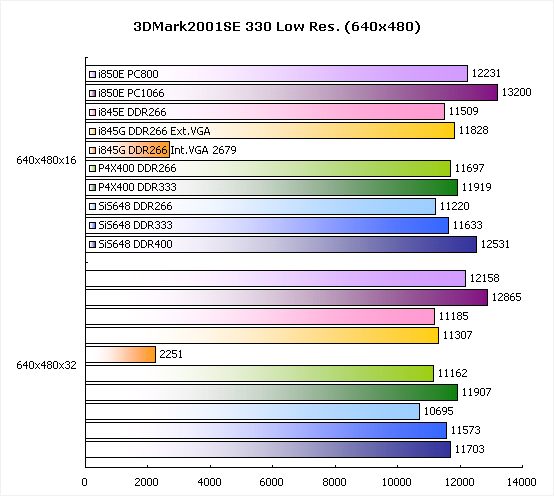Screen dimensions: 554x496
Task: Click the dark green bar valued 11907
Action: point(271,392)
